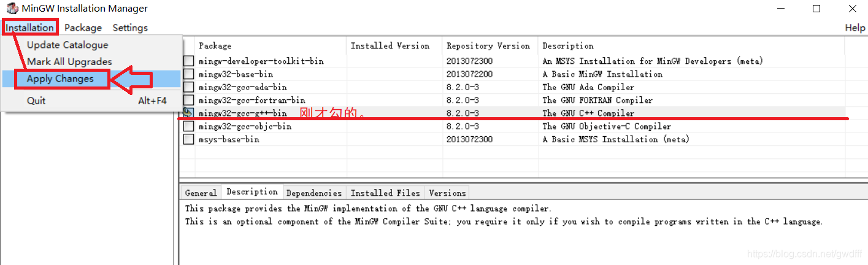Open the Help menu
Viewport: 868px width, 265px height.
(855, 28)
